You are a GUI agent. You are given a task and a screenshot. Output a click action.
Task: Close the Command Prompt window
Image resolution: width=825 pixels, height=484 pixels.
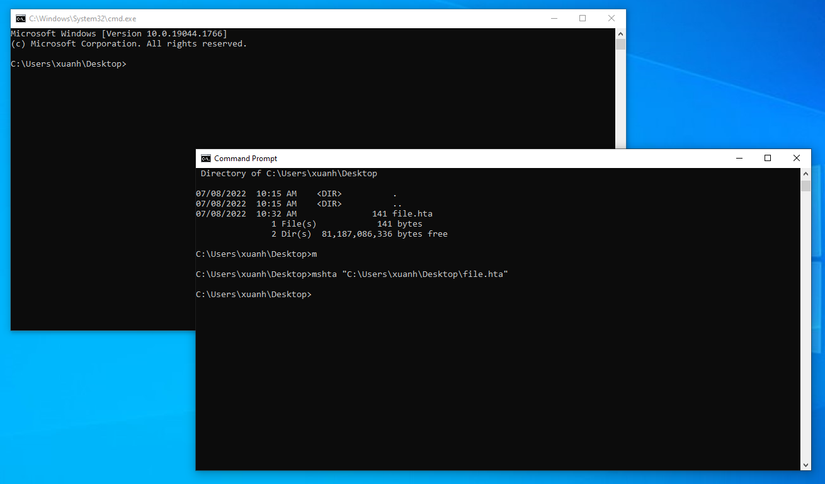click(x=797, y=158)
